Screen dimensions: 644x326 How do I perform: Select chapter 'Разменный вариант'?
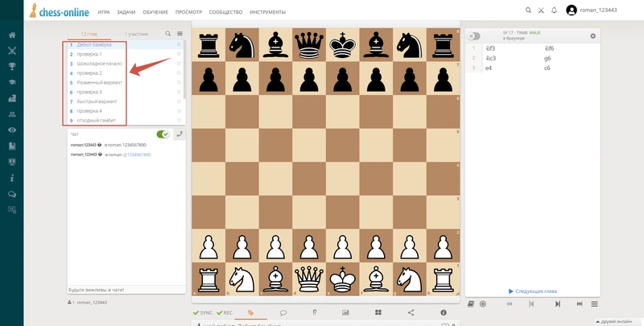coord(99,83)
